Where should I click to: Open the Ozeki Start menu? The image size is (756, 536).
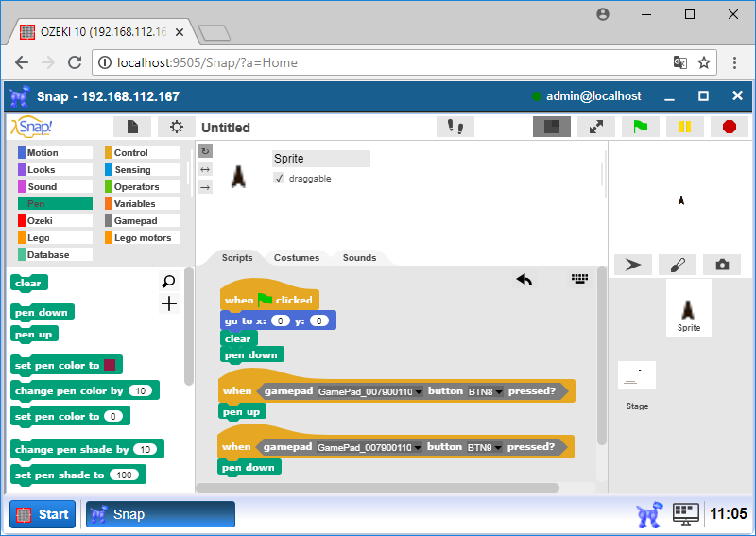[43, 514]
